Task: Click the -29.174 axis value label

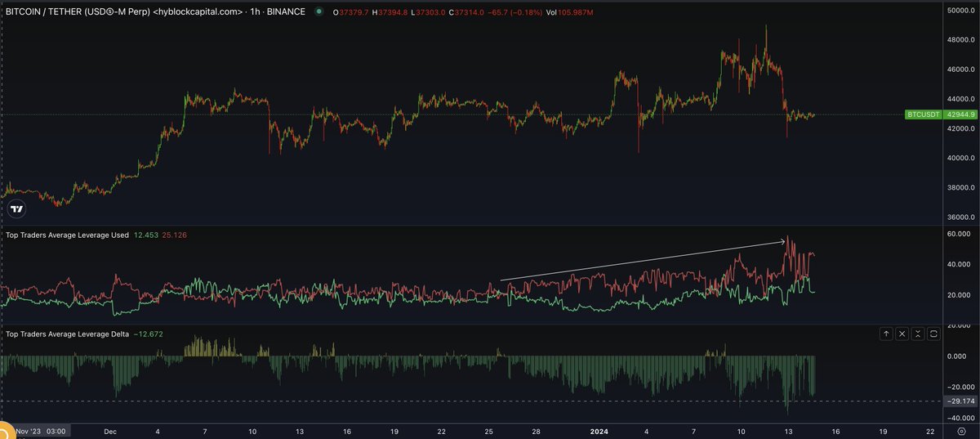Action: point(960,401)
